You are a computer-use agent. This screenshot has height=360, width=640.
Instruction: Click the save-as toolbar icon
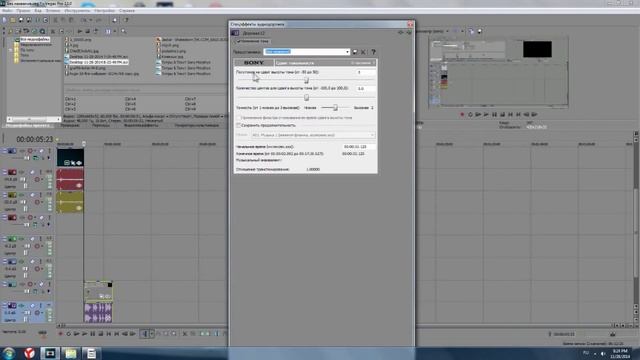(29, 20)
